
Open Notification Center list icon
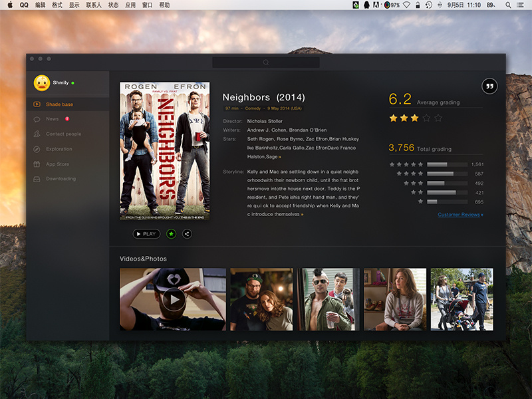point(520,5)
